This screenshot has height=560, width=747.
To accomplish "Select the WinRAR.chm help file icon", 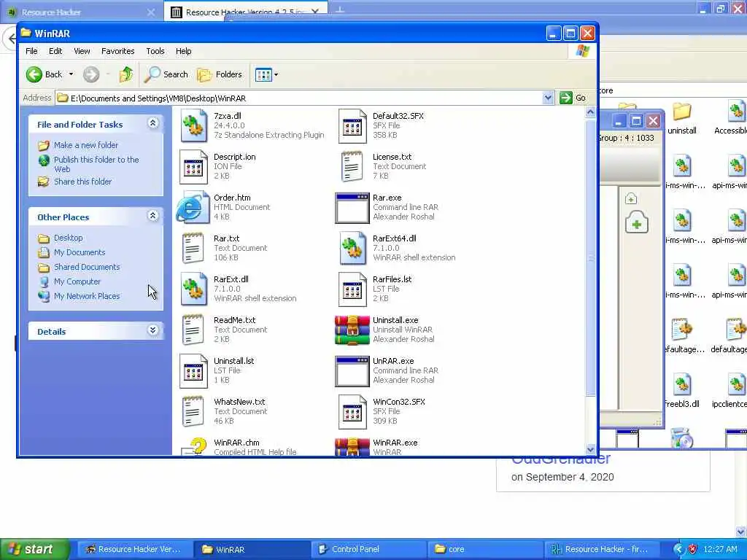I will tap(194, 447).
